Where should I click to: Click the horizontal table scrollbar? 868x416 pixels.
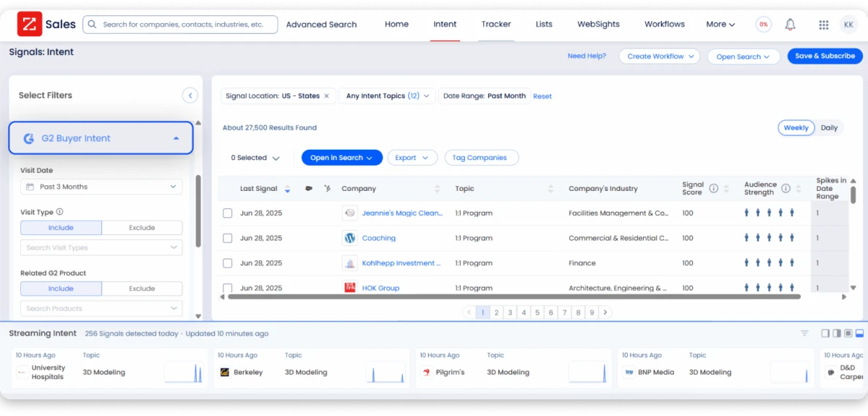click(514, 297)
